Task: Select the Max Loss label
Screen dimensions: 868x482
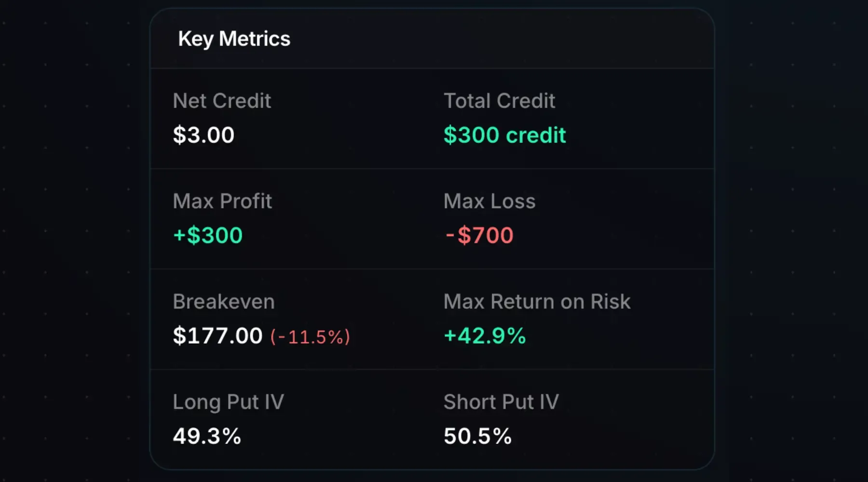Action: pyautogui.click(x=489, y=201)
